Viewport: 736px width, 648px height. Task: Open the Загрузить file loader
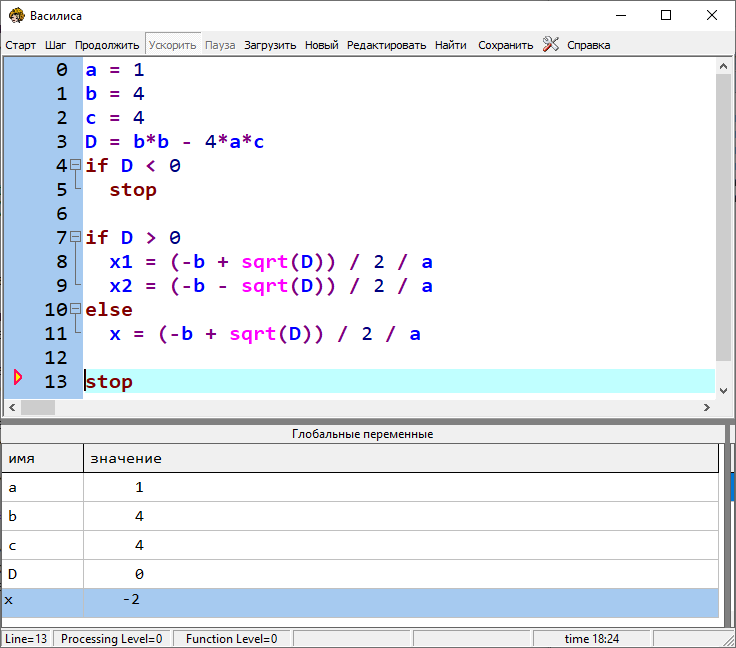pos(270,45)
